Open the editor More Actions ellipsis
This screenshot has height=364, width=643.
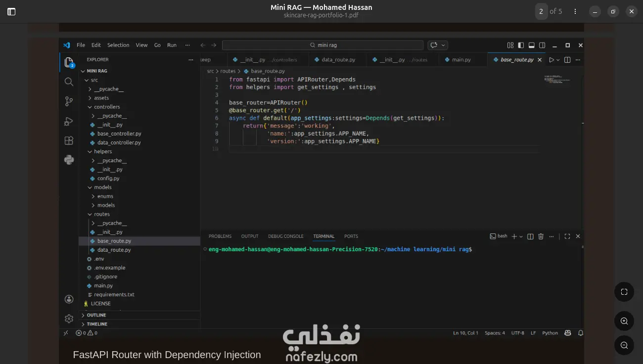[x=577, y=60]
